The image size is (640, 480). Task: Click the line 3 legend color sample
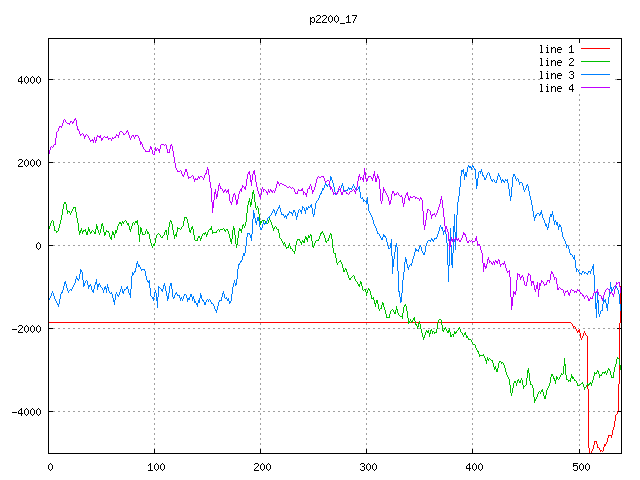pyautogui.click(x=595, y=75)
